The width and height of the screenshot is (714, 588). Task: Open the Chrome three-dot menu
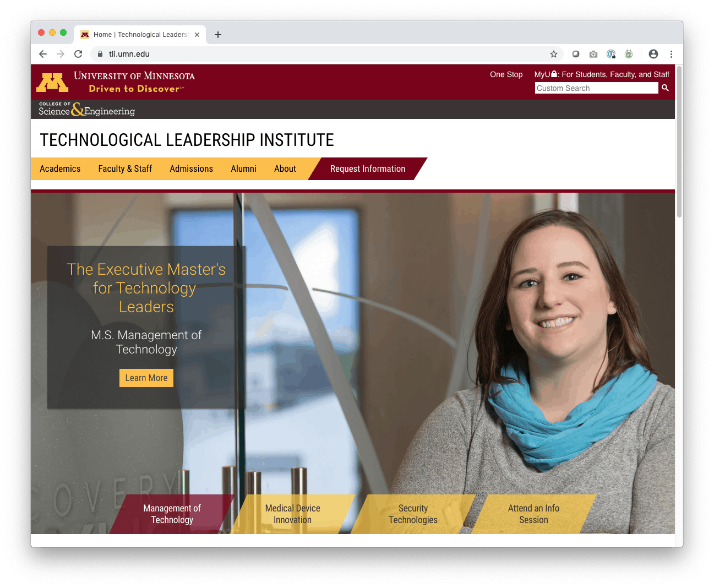671,54
